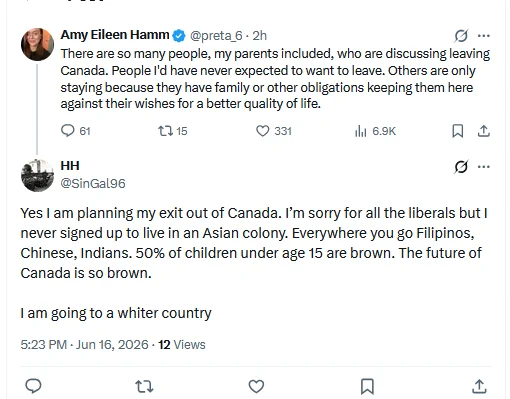View analytics showing 6.9K views
This screenshot has height=399, width=510.
[375, 131]
